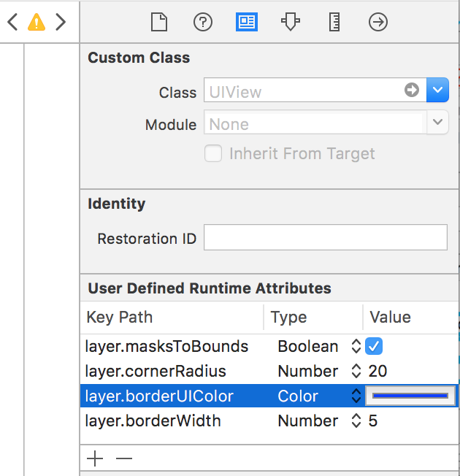This screenshot has height=476, width=460.
Task: Add a runtime attribute with plus button
Action: pos(95,458)
